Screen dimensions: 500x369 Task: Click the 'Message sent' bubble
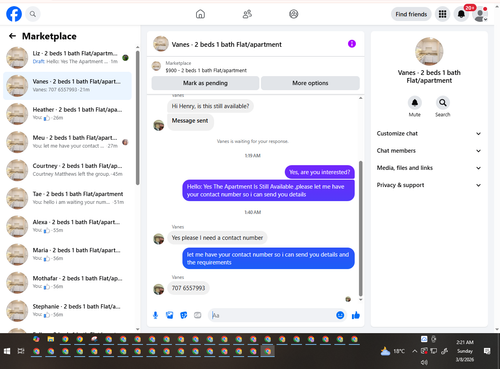190,121
